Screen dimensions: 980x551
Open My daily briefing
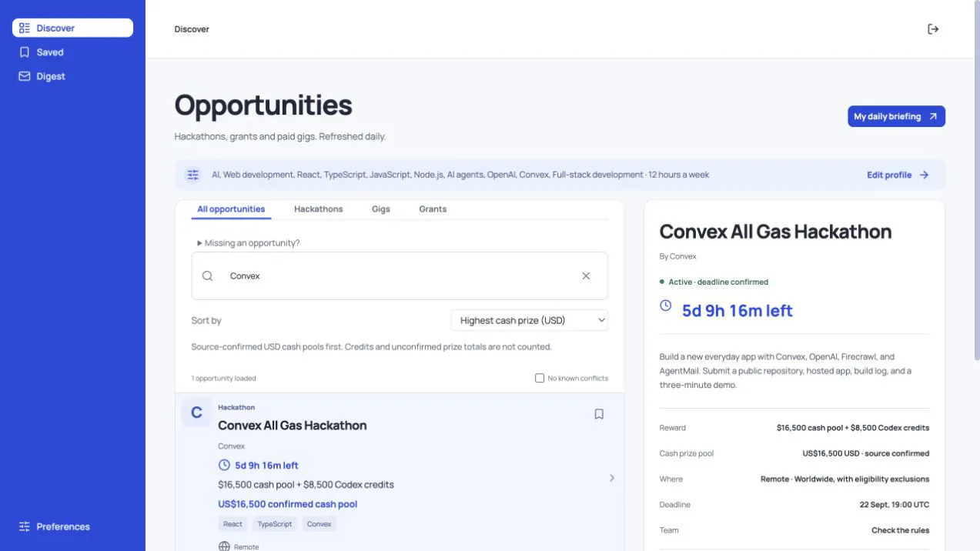click(896, 116)
